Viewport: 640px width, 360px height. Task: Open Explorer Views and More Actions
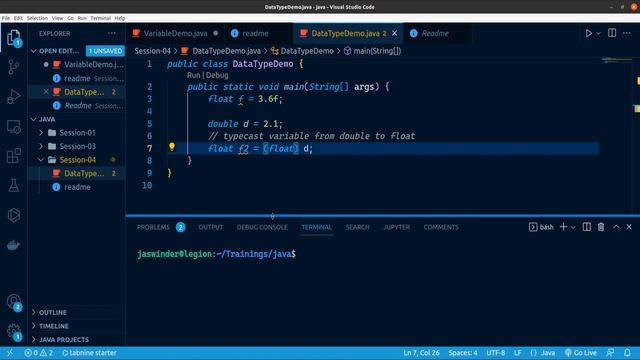pyautogui.click(x=111, y=33)
